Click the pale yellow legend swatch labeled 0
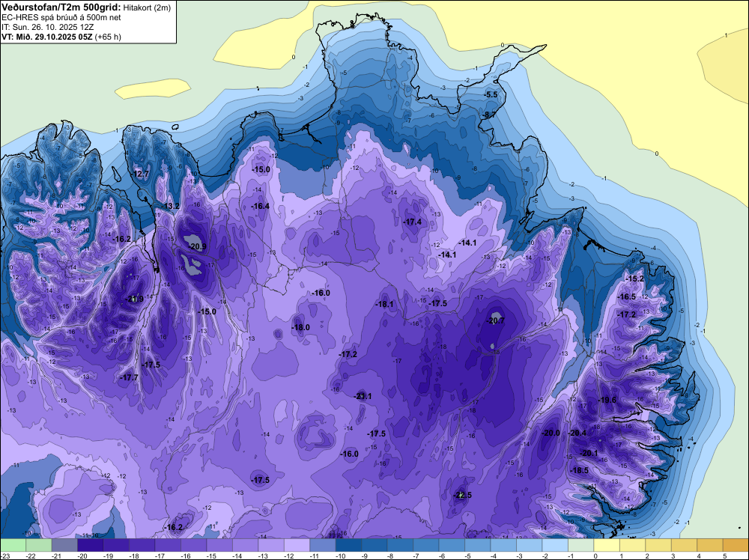Image resolution: width=749 pixels, height=560 pixels. point(606,545)
